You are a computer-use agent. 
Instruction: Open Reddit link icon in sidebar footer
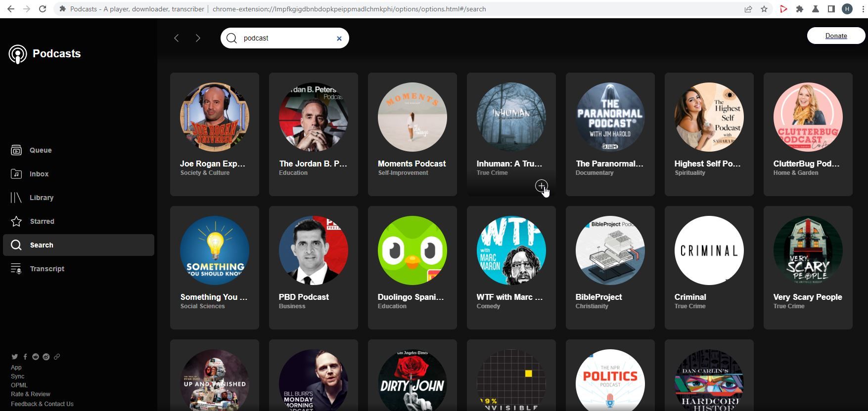[36, 357]
